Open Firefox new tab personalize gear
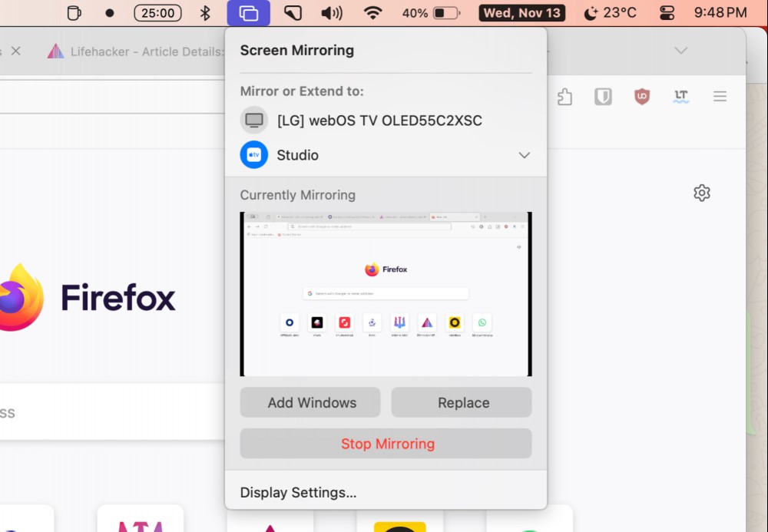 [701, 193]
